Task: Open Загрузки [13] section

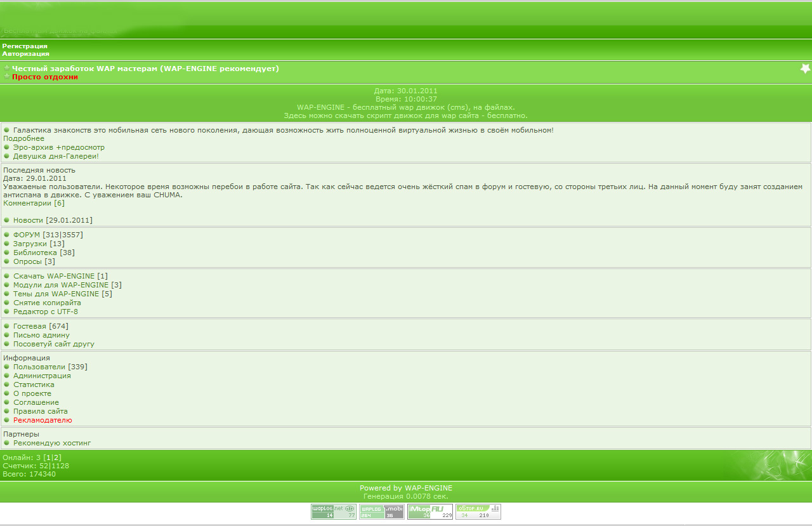Action: [39, 244]
